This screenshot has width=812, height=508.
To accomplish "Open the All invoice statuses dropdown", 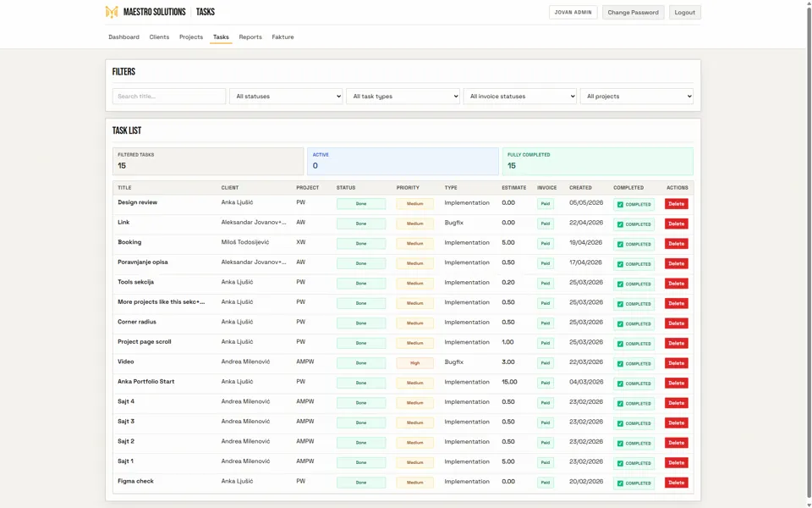I will (x=520, y=96).
